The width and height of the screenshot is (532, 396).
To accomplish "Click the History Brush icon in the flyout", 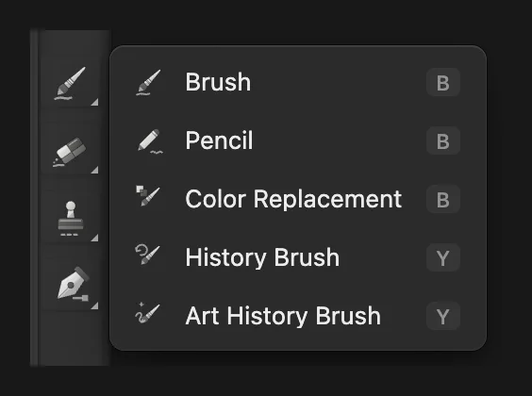I will [147, 255].
